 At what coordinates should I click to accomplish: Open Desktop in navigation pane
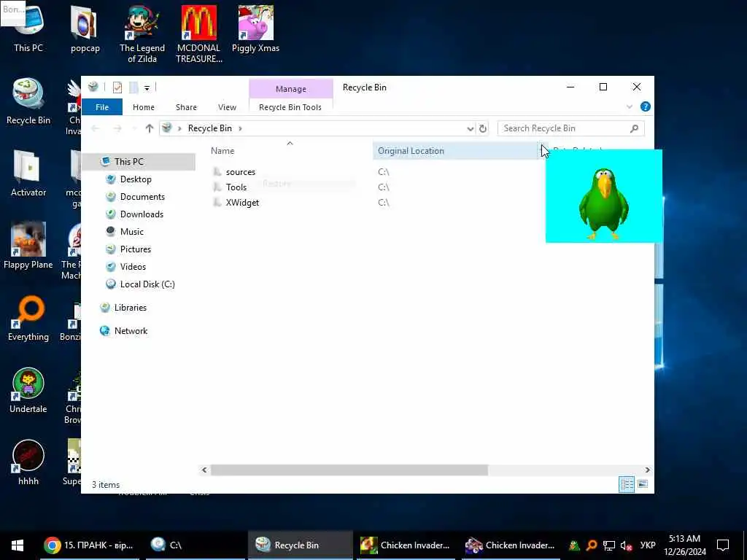click(x=136, y=179)
